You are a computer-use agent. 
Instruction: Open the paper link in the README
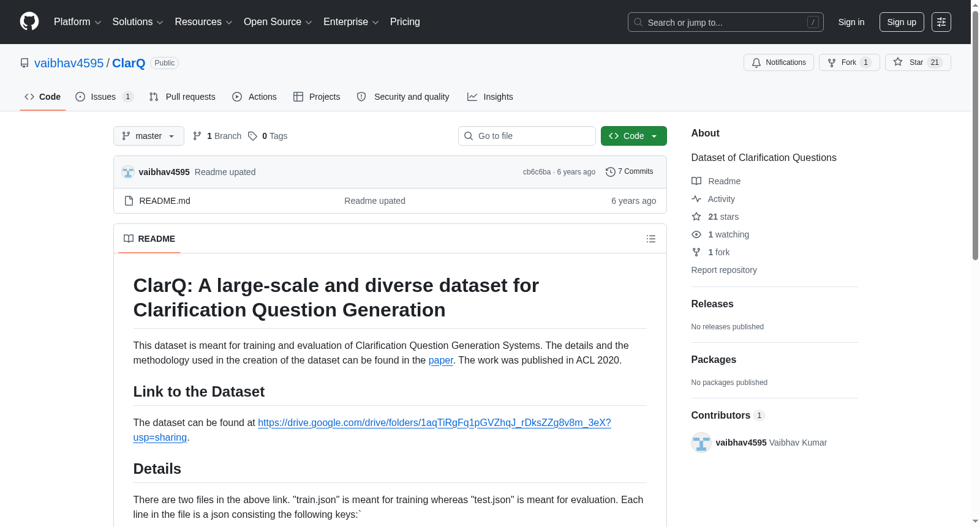(x=441, y=360)
